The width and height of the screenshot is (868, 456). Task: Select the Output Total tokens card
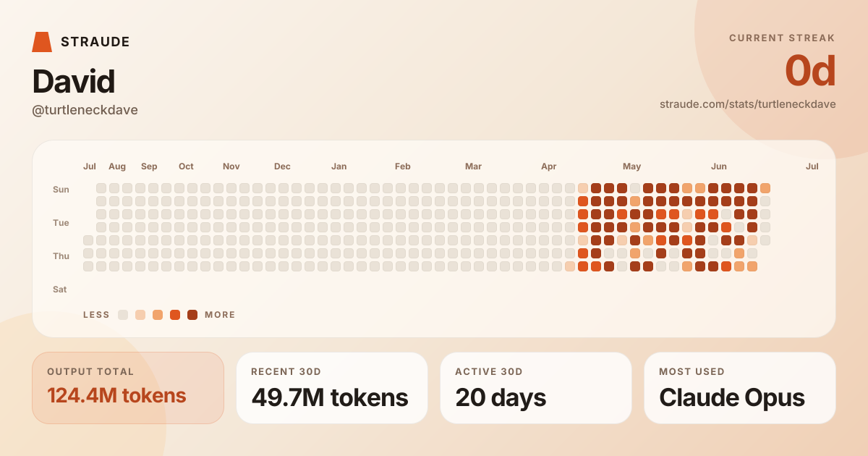[x=128, y=388]
